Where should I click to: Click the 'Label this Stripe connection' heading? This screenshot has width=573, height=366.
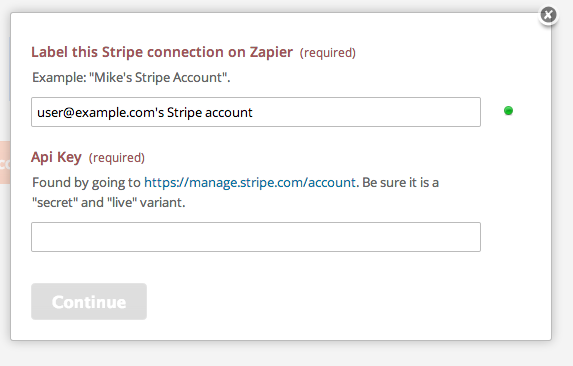162,52
